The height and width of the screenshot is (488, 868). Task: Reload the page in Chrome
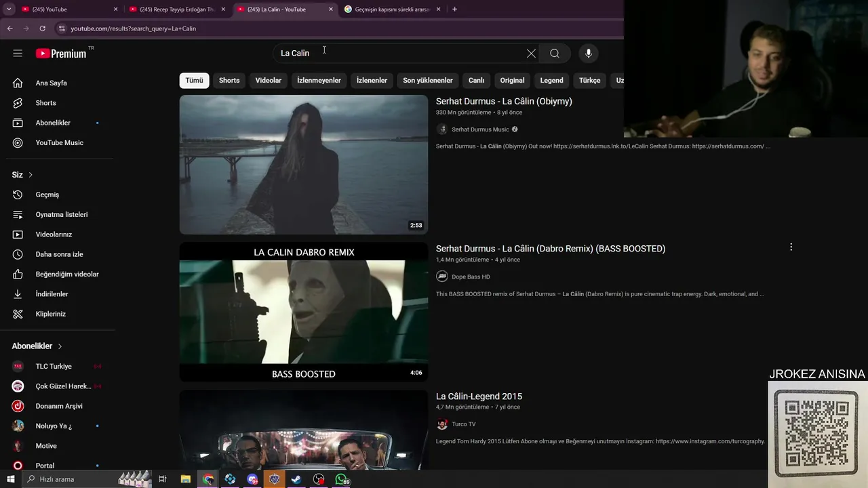[x=42, y=28]
